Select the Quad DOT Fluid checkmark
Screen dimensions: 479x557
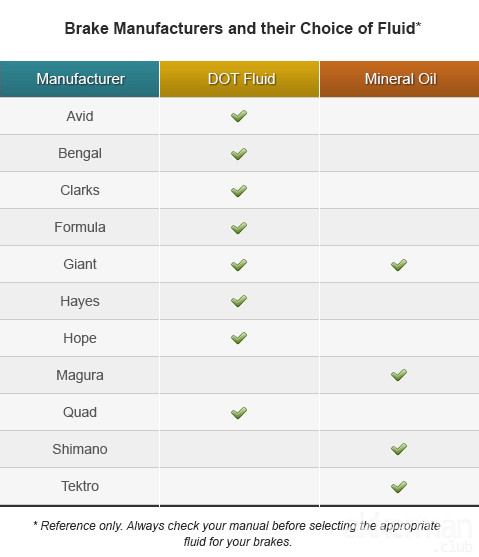click(x=239, y=412)
